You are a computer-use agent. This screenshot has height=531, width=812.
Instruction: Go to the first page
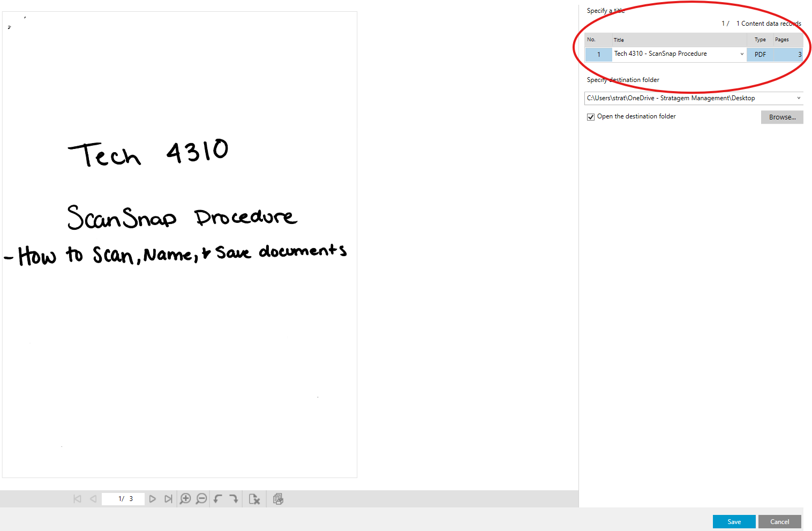[77, 499]
